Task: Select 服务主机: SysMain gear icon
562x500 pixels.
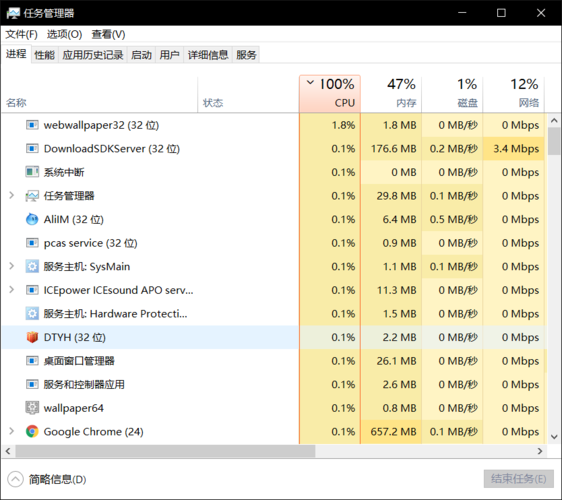Action: coord(32,266)
